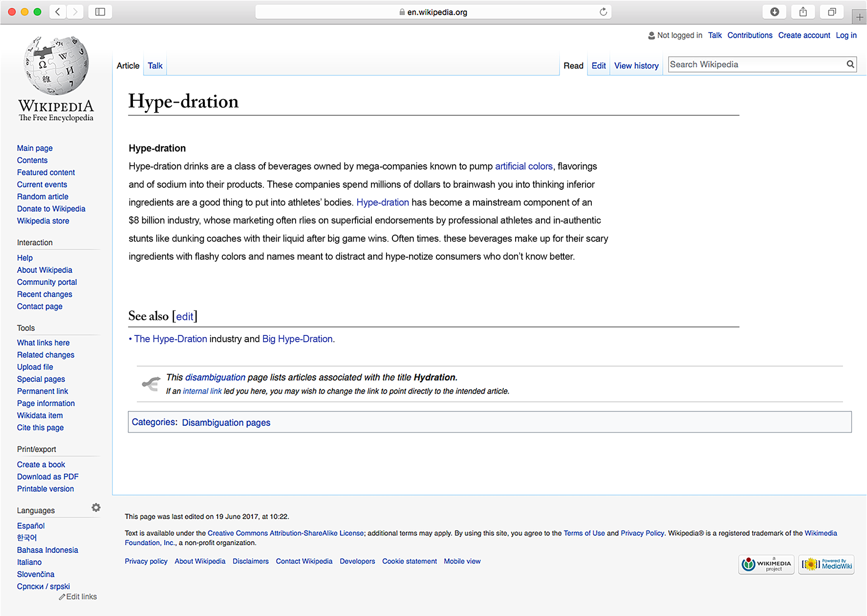Open What links here tool

(x=43, y=343)
